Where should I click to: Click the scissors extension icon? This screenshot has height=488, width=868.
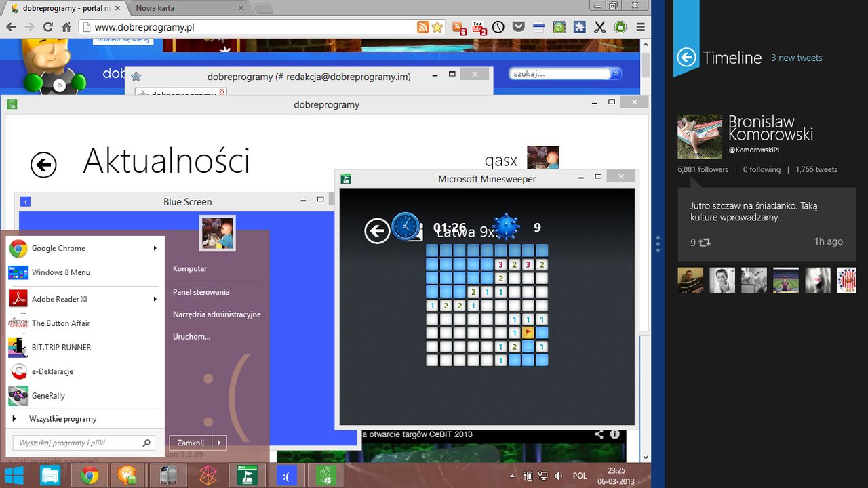point(599,27)
